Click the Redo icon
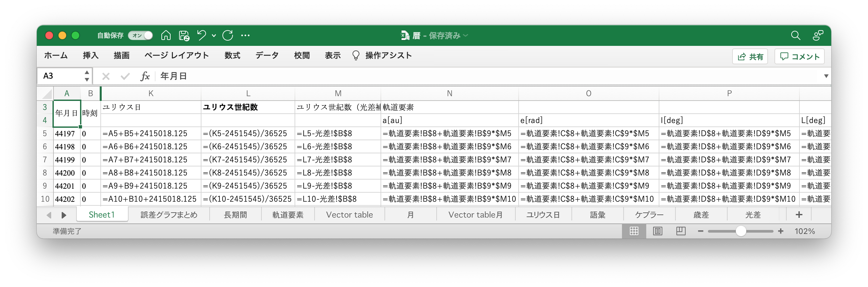The image size is (868, 287). click(228, 35)
